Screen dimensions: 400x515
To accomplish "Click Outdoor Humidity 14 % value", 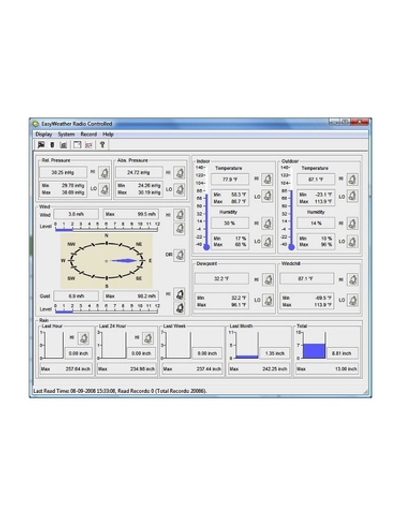I will click(316, 223).
